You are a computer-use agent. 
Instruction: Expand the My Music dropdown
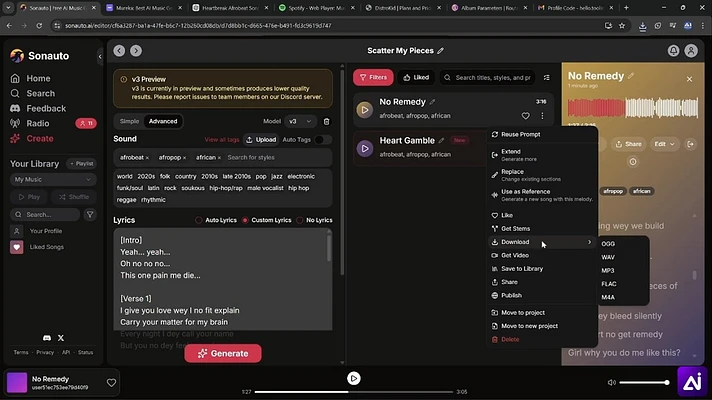tap(53, 180)
